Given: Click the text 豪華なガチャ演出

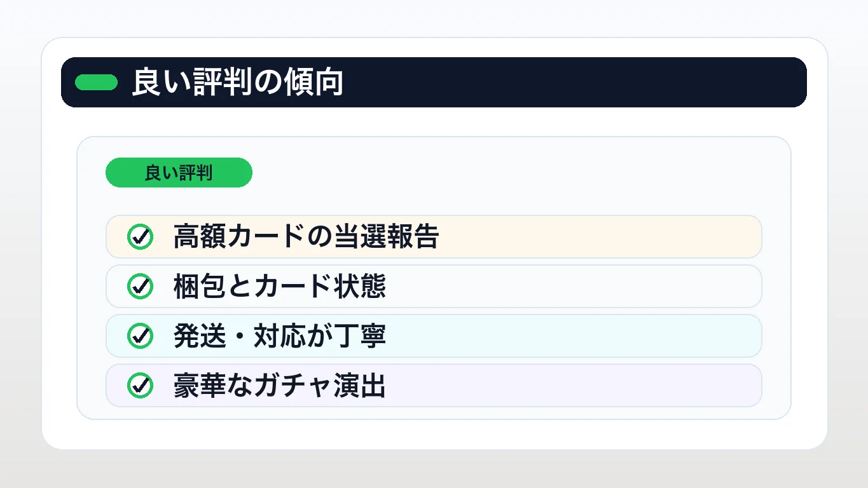Looking at the screenshot, I should click(x=279, y=386).
